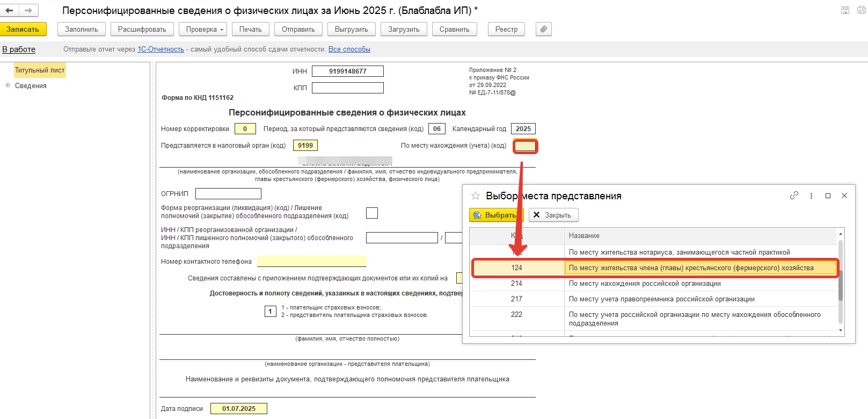Open the 1С-Отчетность link
The height and width of the screenshot is (419, 868).
point(161,49)
